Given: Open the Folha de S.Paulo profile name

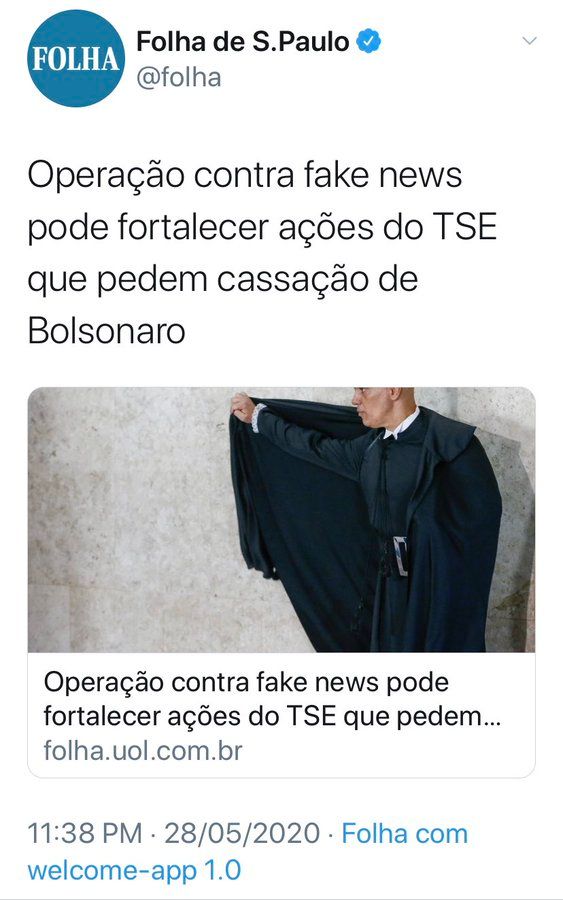Looking at the screenshot, I should pyautogui.click(x=243, y=42).
